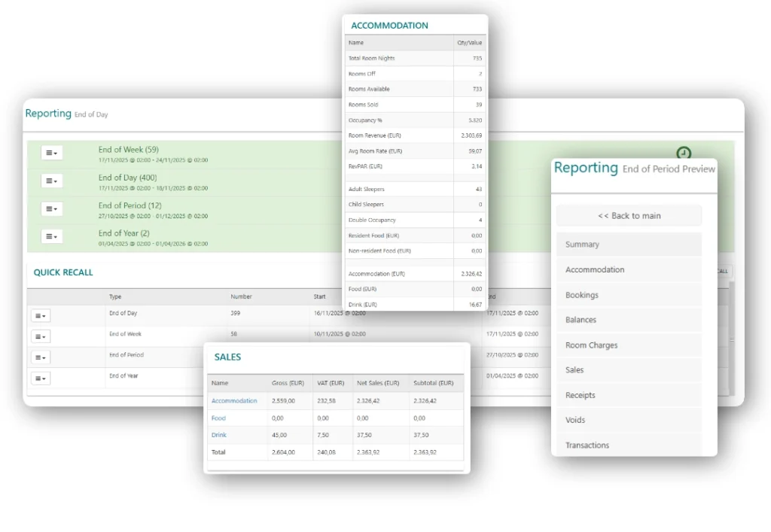
Task: Go to the Bookings section
Action: [629, 295]
